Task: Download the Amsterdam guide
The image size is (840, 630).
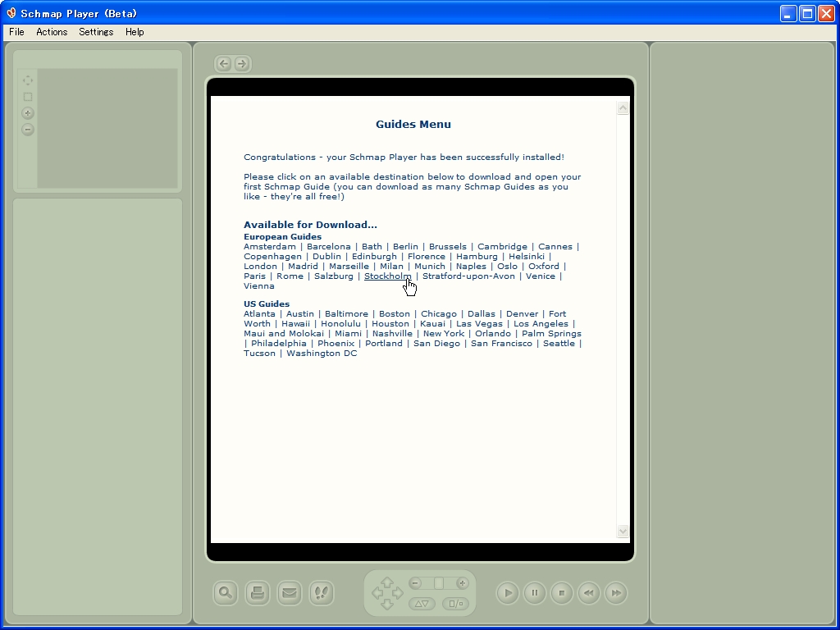Action: pyautogui.click(x=269, y=247)
